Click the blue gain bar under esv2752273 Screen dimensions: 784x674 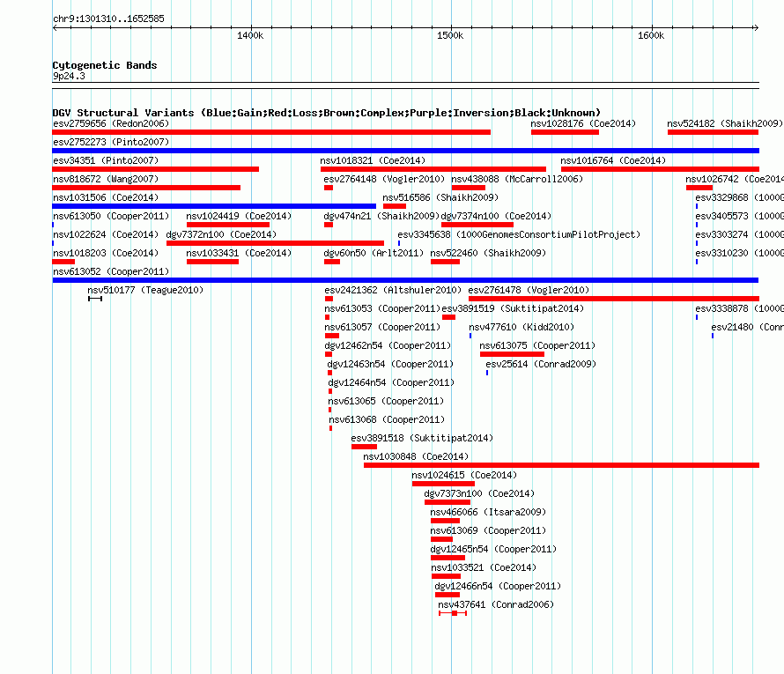pos(405,151)
